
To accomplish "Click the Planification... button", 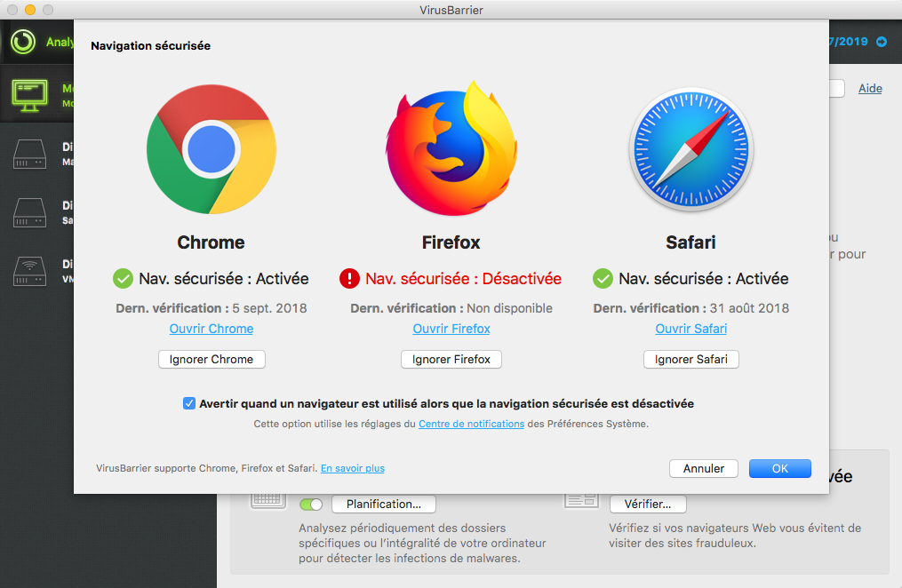I will [384, 505].
